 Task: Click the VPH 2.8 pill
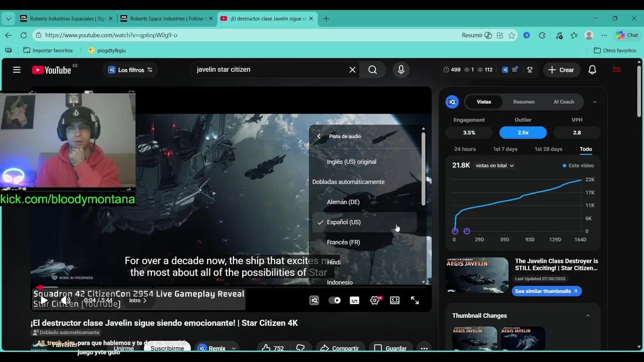click(577, 133)
